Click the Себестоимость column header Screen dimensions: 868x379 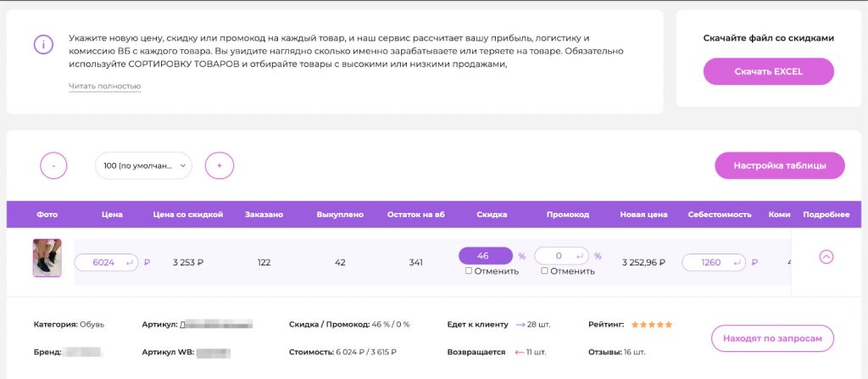(720, 215)
